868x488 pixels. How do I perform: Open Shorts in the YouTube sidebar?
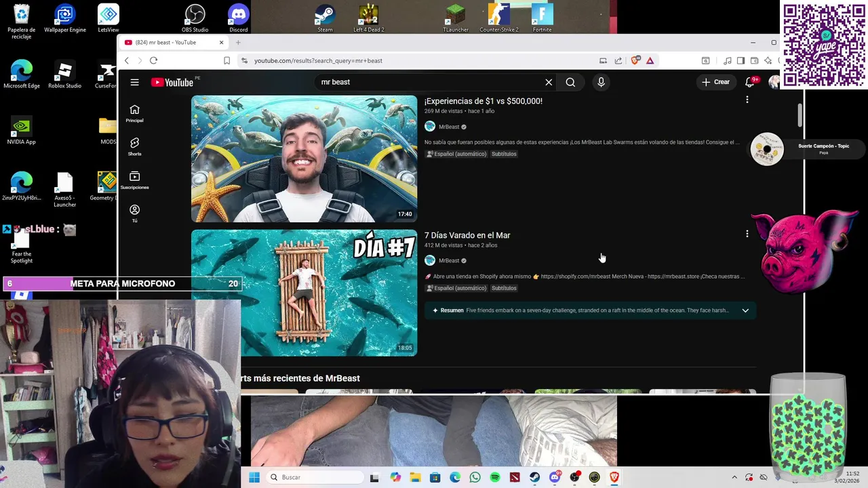134,146
